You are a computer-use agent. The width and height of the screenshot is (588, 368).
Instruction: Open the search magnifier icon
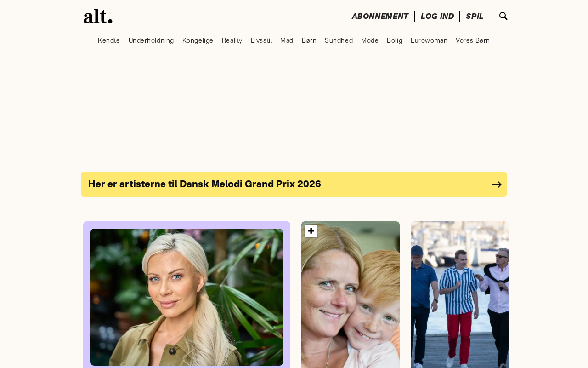[x=503, y=16]
